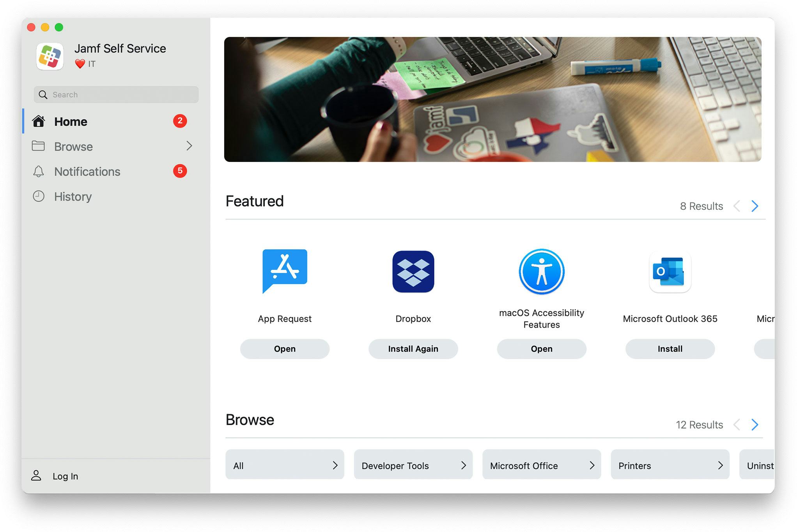Click the banner image at top

492,99
